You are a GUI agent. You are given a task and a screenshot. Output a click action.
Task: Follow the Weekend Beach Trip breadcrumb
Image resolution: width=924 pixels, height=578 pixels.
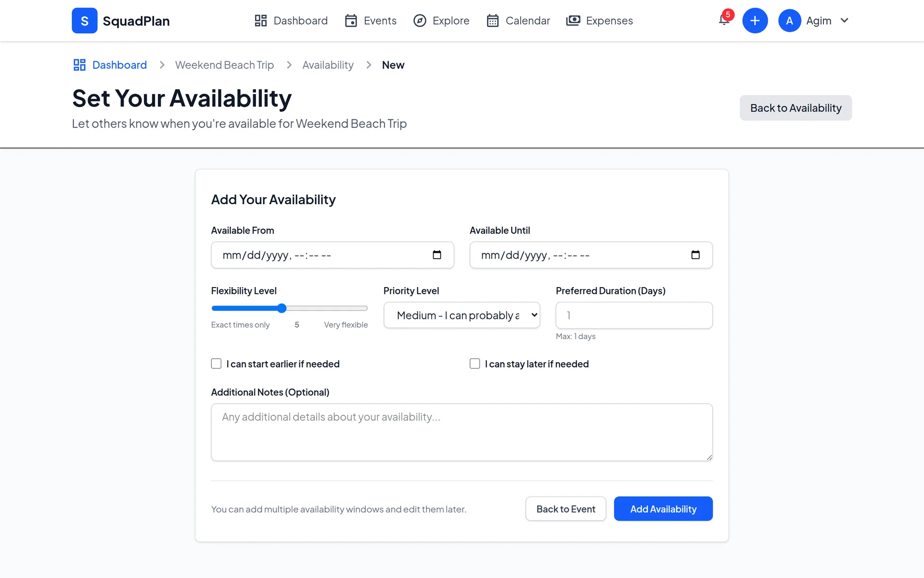click(x=224, y=65)
